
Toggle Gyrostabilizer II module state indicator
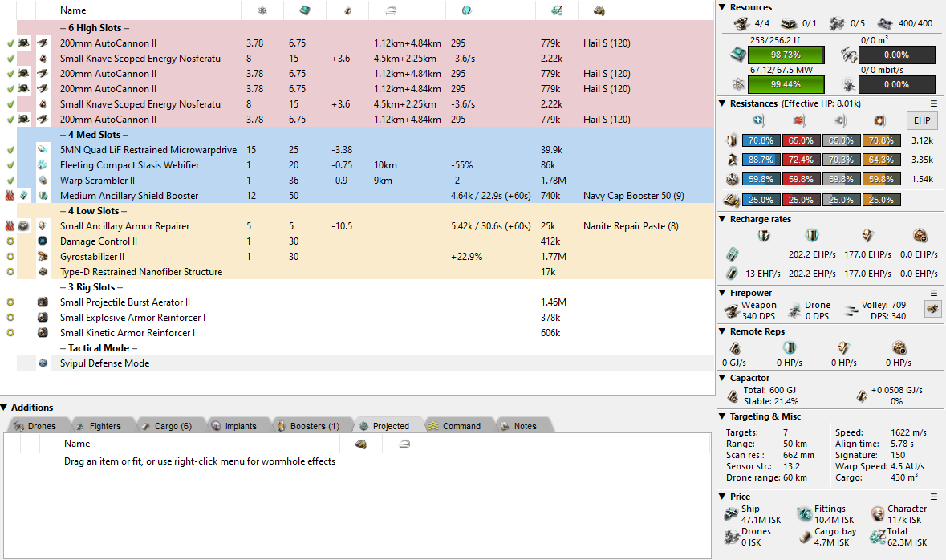[10, 257]
